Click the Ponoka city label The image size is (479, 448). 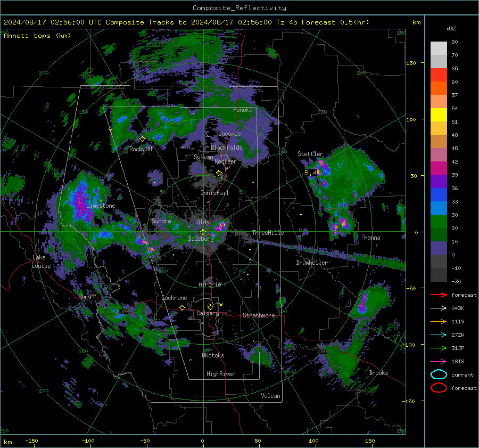pyautogui.click(x=243, y=110)
